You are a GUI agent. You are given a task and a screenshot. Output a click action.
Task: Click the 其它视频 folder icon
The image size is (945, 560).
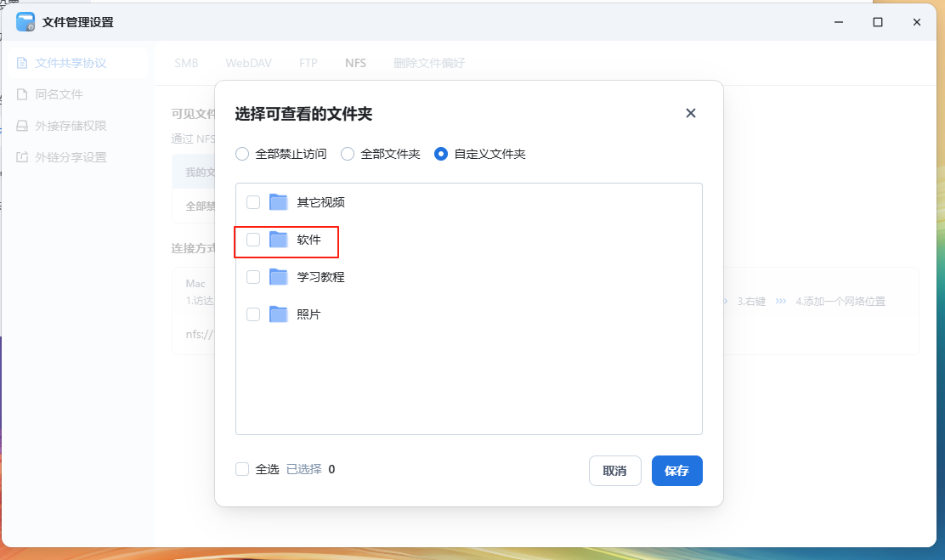279,202
